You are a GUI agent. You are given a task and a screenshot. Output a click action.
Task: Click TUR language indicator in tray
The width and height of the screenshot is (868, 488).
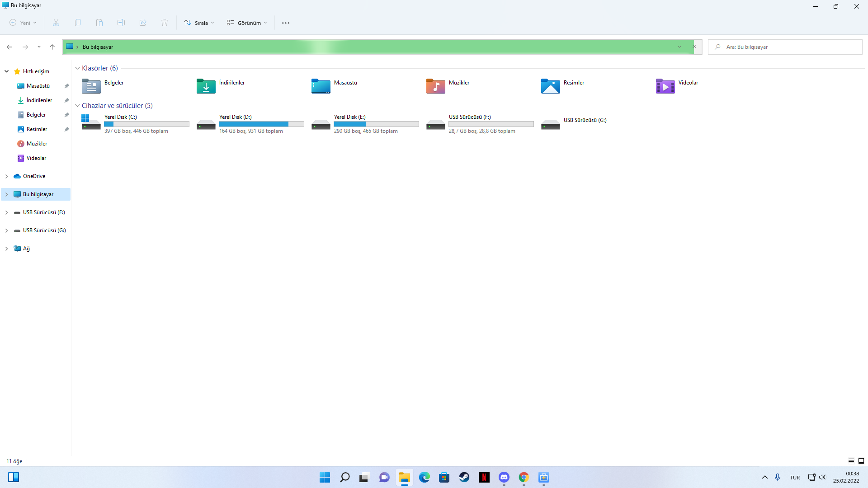(x=795, y=478)
